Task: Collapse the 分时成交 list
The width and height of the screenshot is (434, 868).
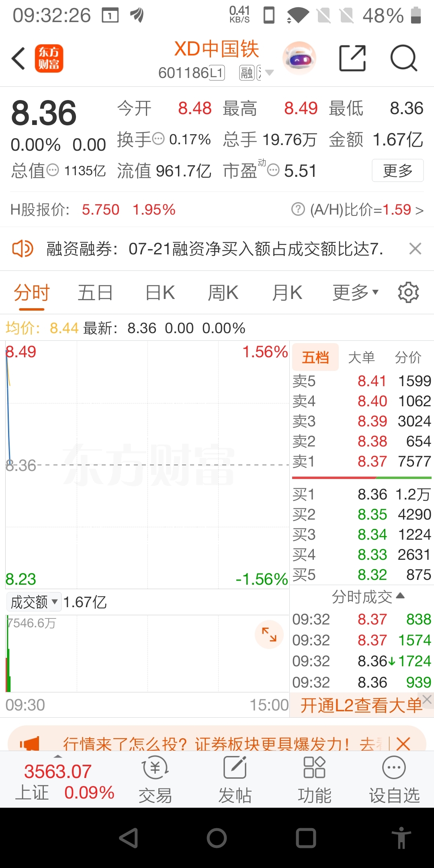Action: [x=368, y=597]
